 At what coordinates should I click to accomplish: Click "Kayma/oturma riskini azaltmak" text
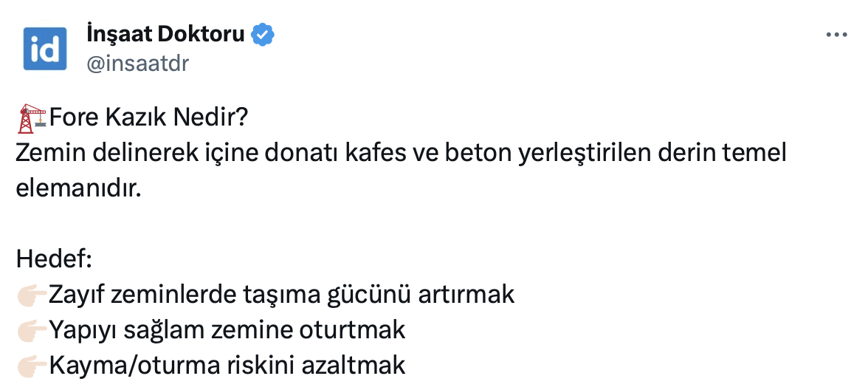click(x=227, y=366)
